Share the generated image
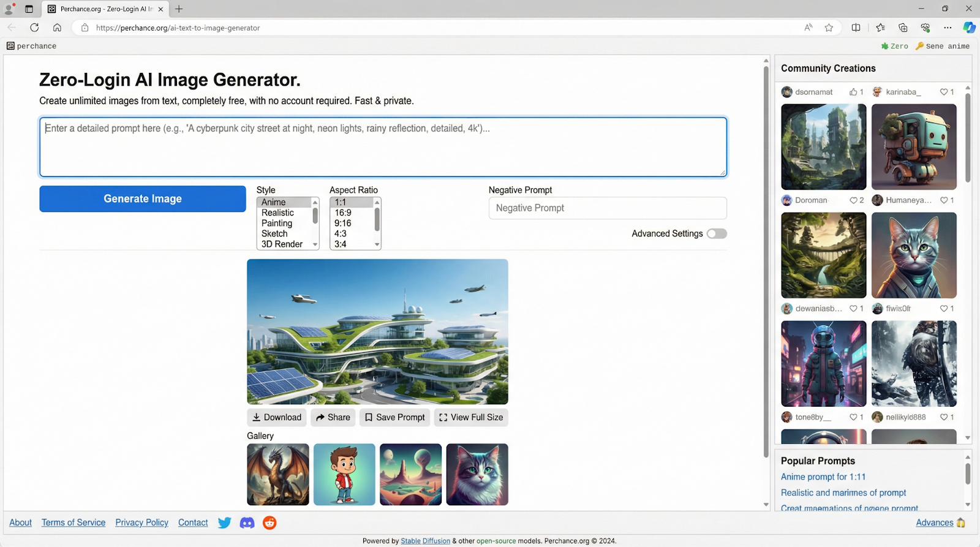 [x=333, y=417]
